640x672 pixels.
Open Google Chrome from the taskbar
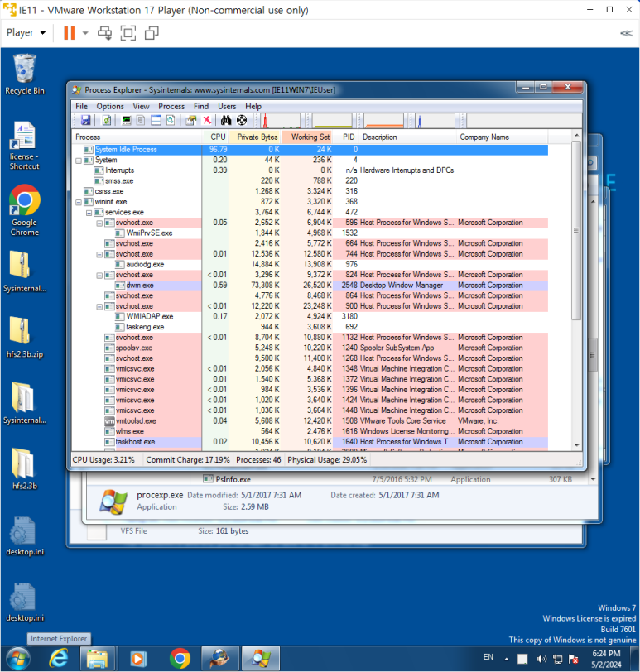point(180,658)
